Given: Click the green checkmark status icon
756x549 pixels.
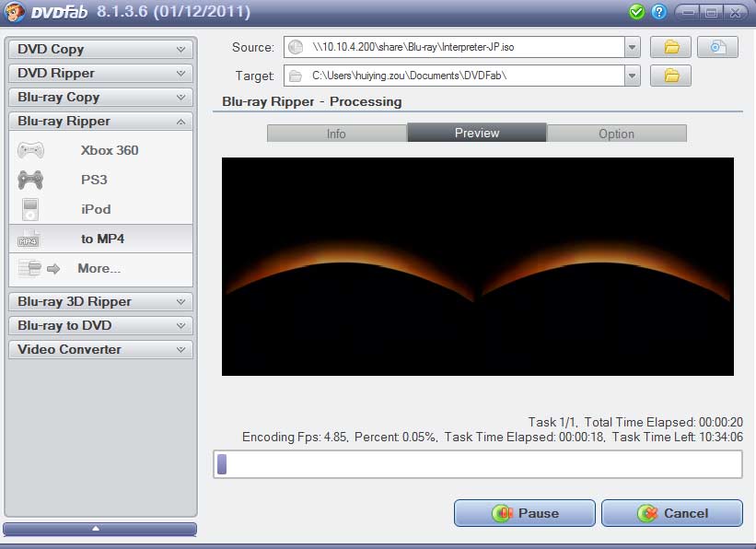Looking at the screenshot, I should (637, 12).
